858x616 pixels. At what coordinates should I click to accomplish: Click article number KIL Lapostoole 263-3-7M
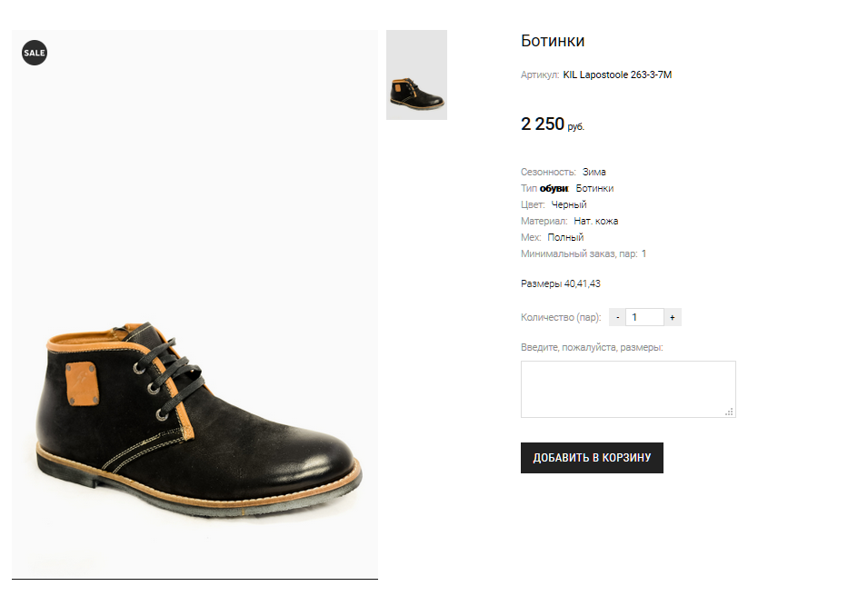pyautogui.click(x=617, y=75)
